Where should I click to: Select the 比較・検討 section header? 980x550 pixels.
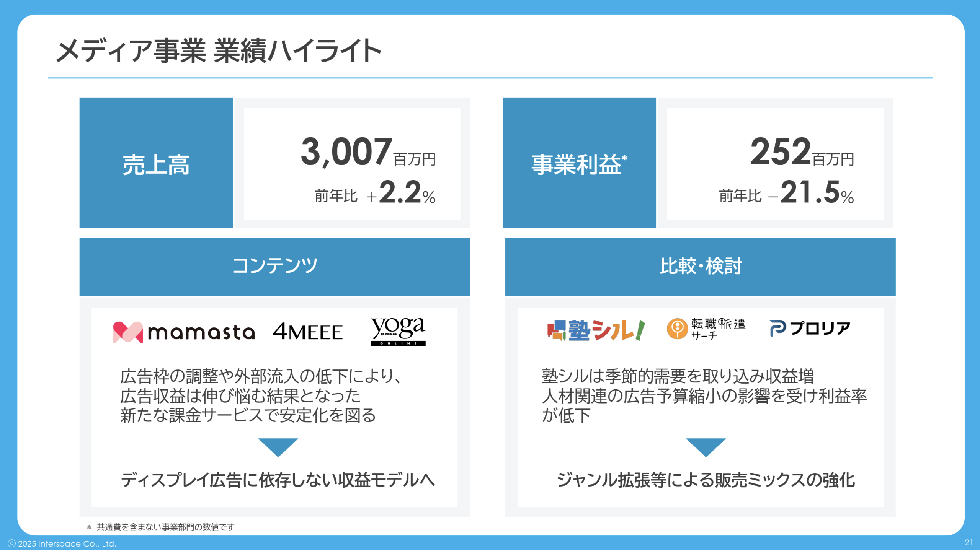click(x=700, y=267)
